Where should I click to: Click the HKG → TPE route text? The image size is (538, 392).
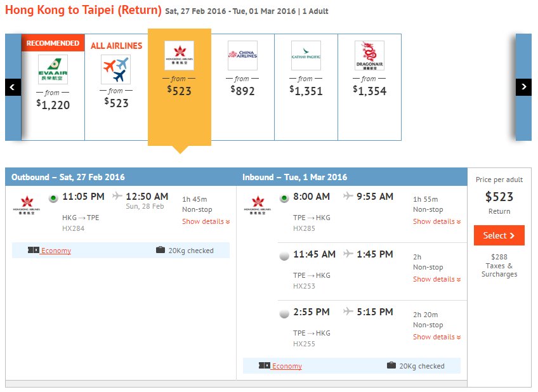(81, 218)
